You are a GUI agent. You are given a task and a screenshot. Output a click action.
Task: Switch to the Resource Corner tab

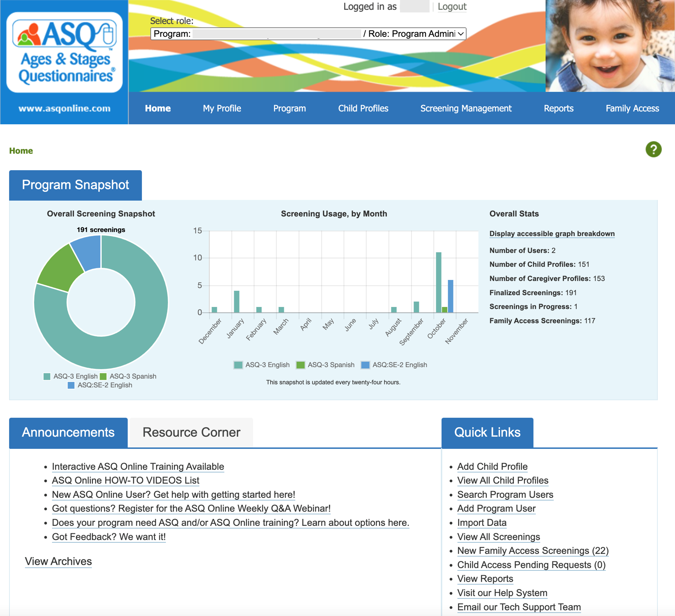[x=192, y=432]
